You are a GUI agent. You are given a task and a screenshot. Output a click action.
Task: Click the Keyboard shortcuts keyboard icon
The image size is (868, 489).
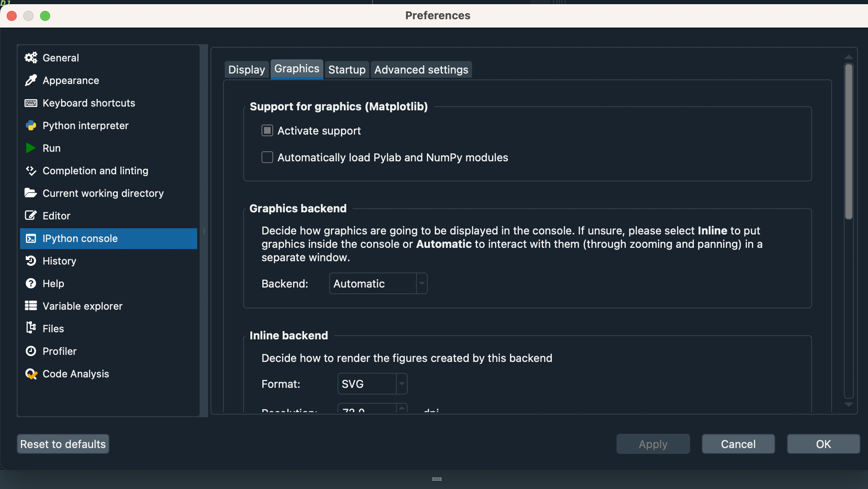[x=31, y=103]
